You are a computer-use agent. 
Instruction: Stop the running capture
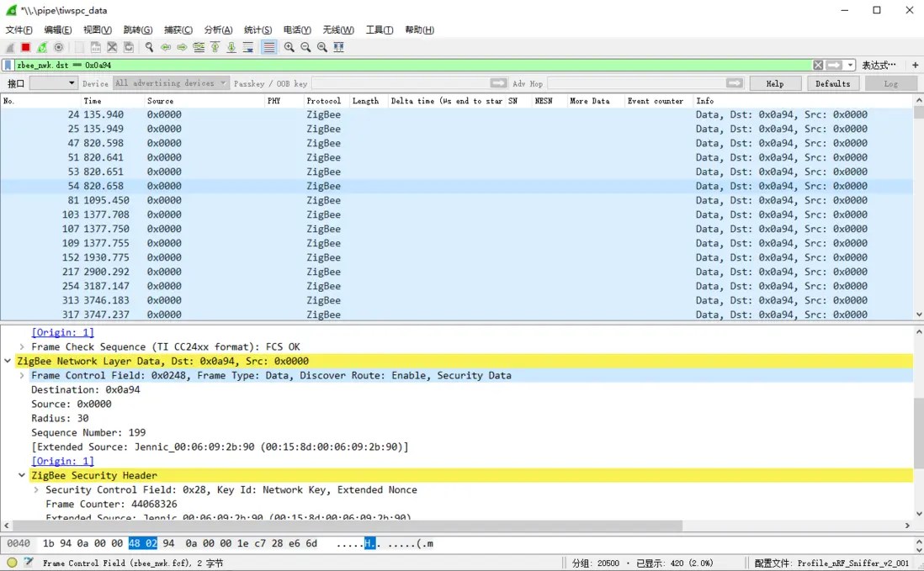pos(25,47)
